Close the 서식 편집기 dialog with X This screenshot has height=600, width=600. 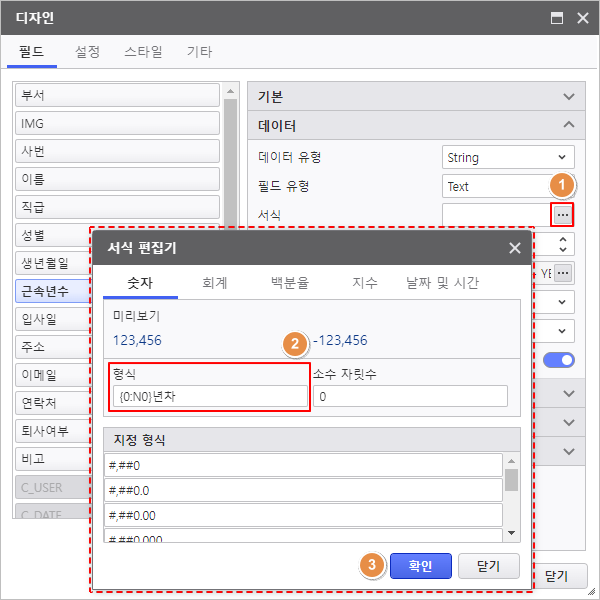tap(514, 248)
